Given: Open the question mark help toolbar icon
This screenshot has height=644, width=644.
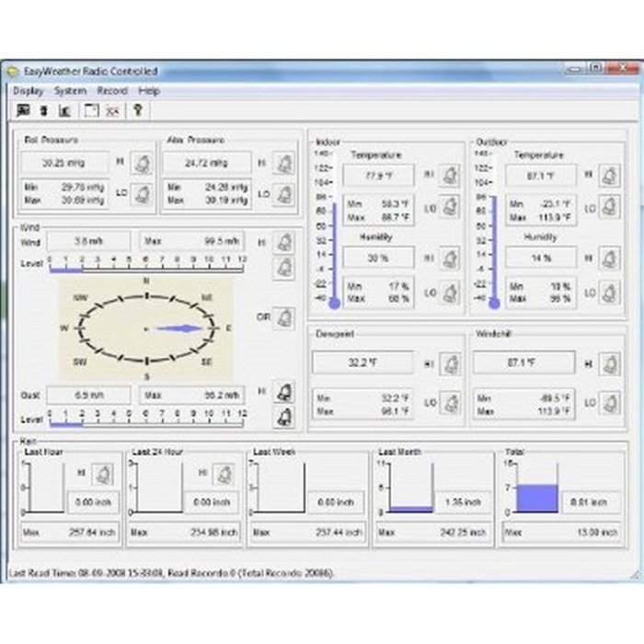Looking at the screenshot, I should click(138, 110).
